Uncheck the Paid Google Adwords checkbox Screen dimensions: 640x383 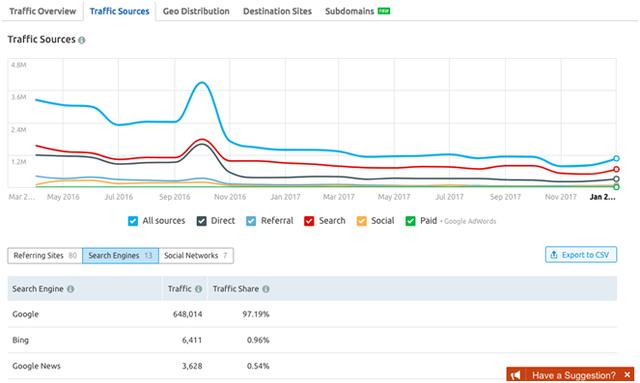pos(410,221)
